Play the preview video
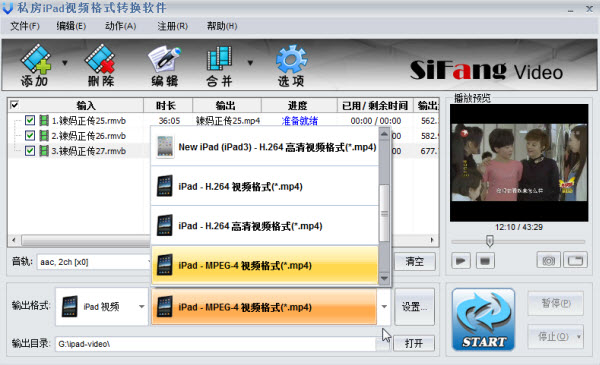This screenshot has width=600, height=365. tap(461, 261)
